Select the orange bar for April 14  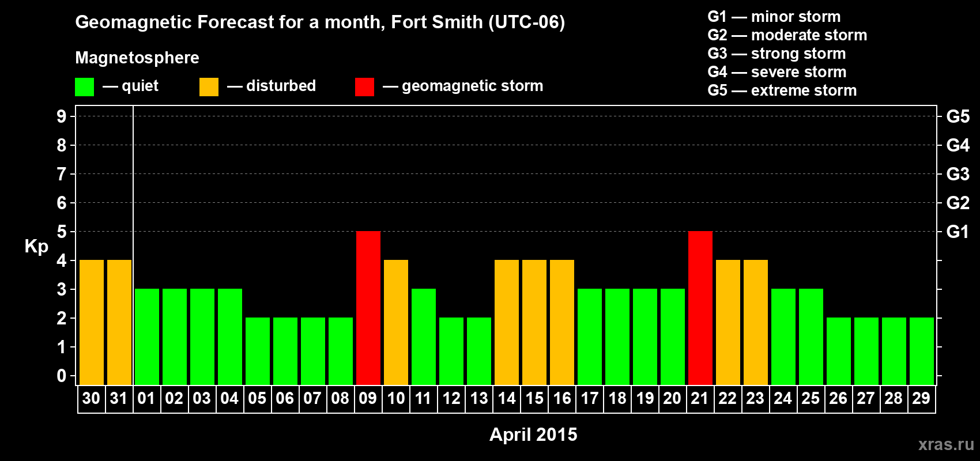pos(507,323)
